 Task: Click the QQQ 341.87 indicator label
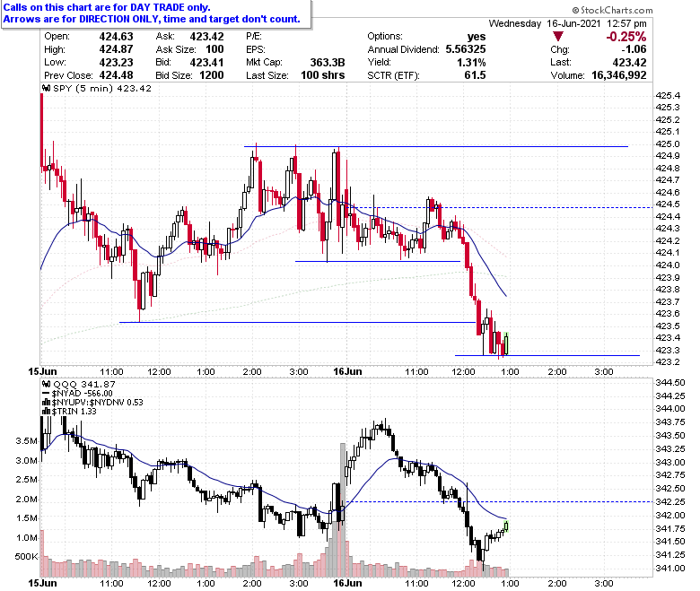(84, 384)
